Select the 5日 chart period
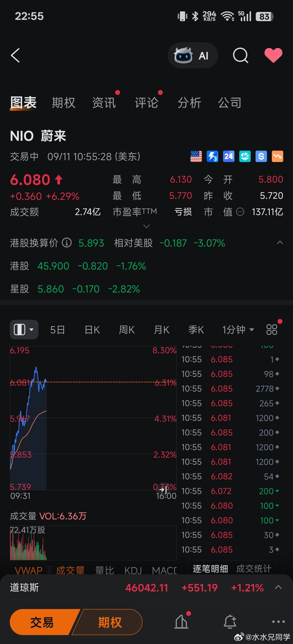 point(58,330)
